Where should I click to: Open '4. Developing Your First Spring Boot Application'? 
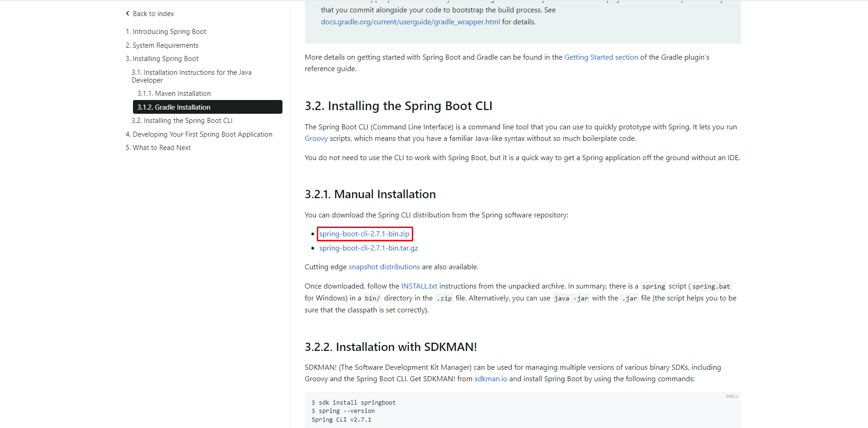pyautogui.click(x=199, y=134)
